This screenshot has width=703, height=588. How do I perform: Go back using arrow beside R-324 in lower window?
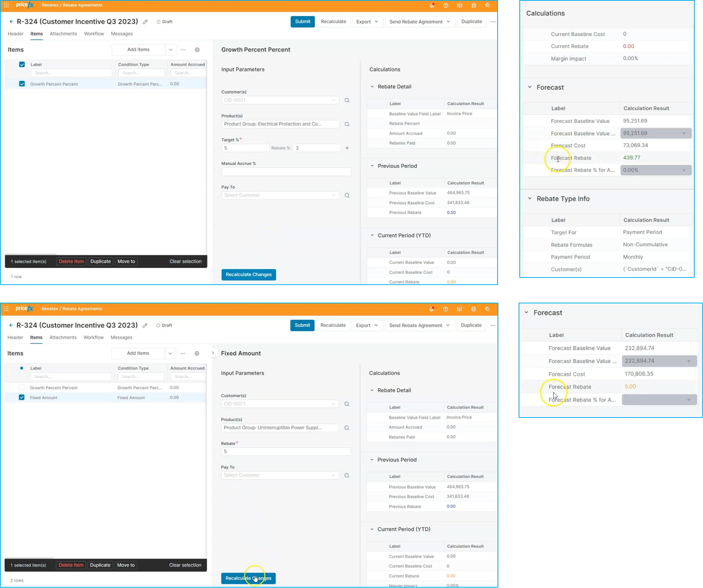(x=11, y=325)
